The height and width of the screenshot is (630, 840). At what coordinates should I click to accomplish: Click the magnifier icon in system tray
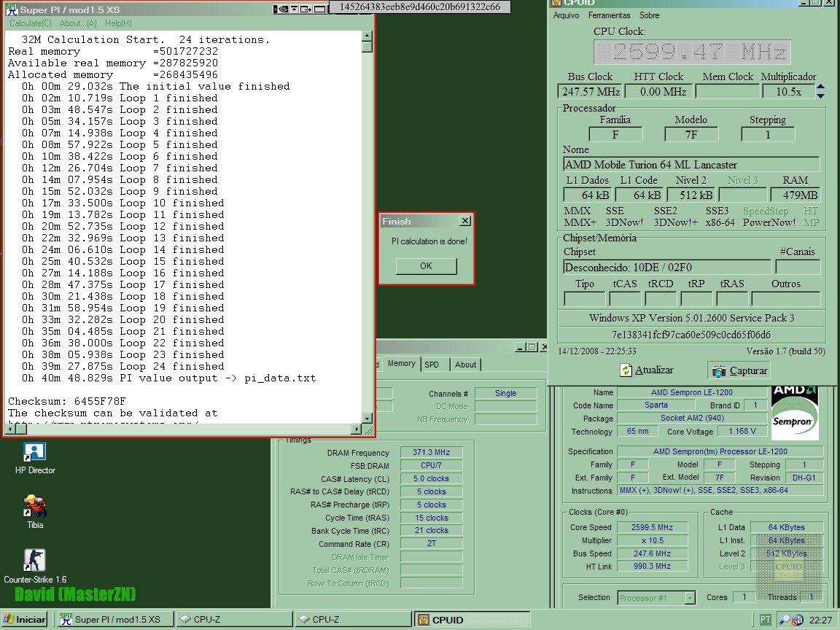click(784, 620)
